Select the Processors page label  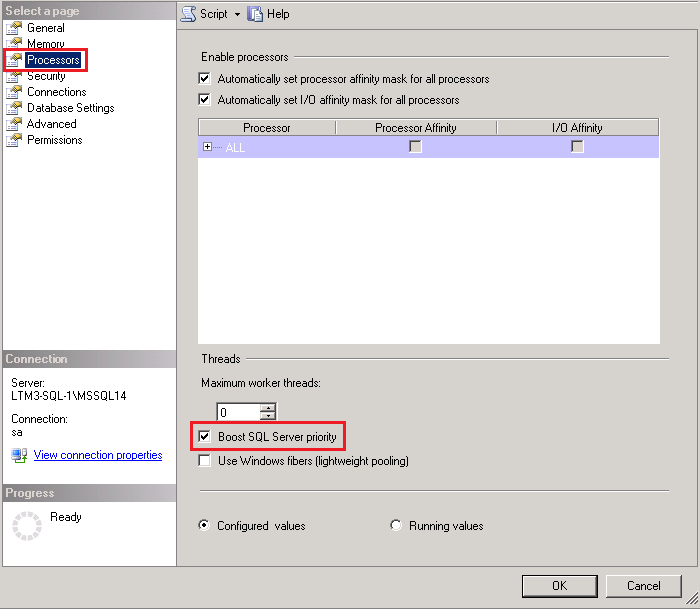pyautogui.click(x=53, y=60)
